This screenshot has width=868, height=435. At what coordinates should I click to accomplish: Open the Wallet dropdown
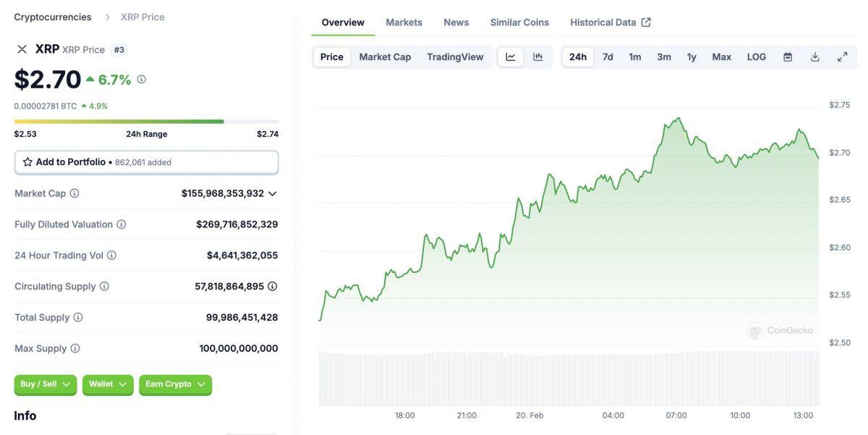108,384
